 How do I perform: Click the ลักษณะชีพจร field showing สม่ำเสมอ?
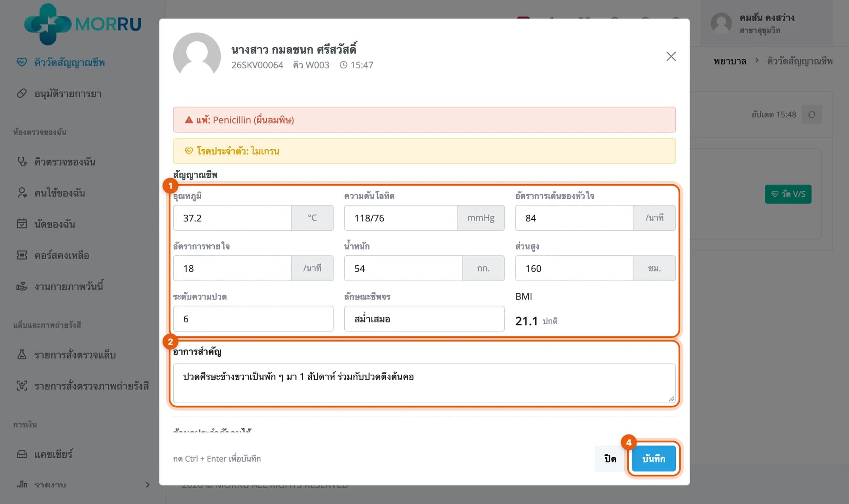point(424,319)
